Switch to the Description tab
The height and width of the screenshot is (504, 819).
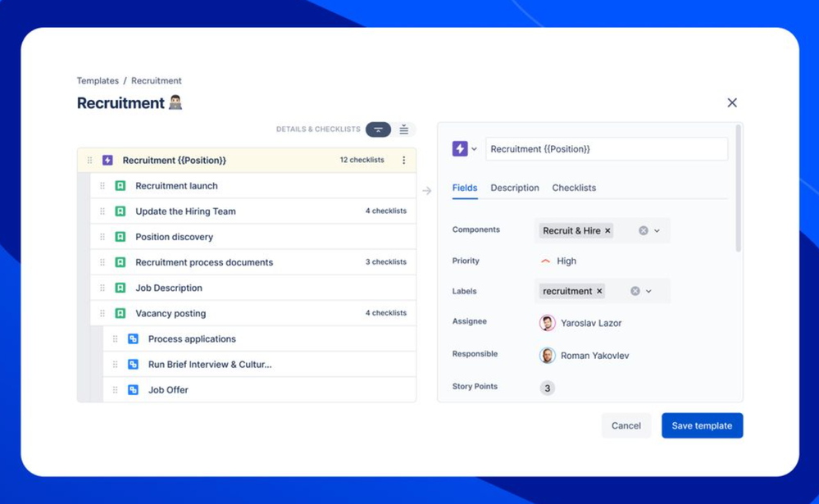click(515, 188)
